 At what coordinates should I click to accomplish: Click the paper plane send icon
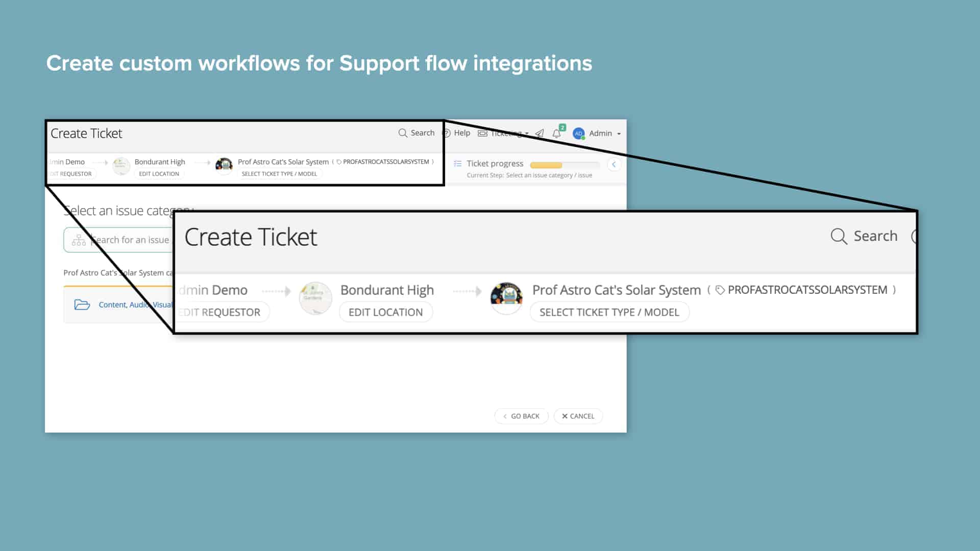(x=540, y=133)
